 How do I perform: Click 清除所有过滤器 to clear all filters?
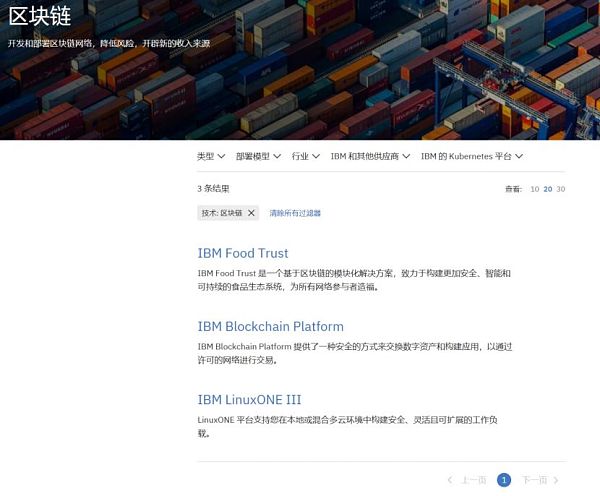pyautogui.click(x=295, y=213)
